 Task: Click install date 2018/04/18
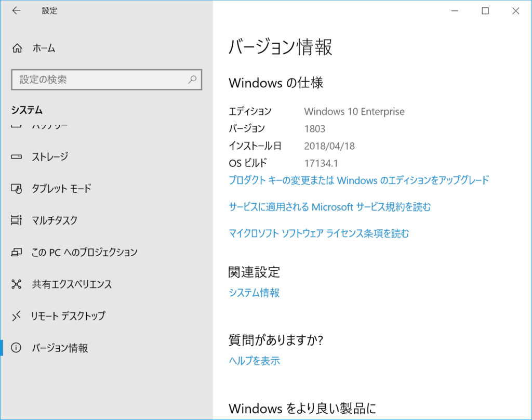coord(329,146)
